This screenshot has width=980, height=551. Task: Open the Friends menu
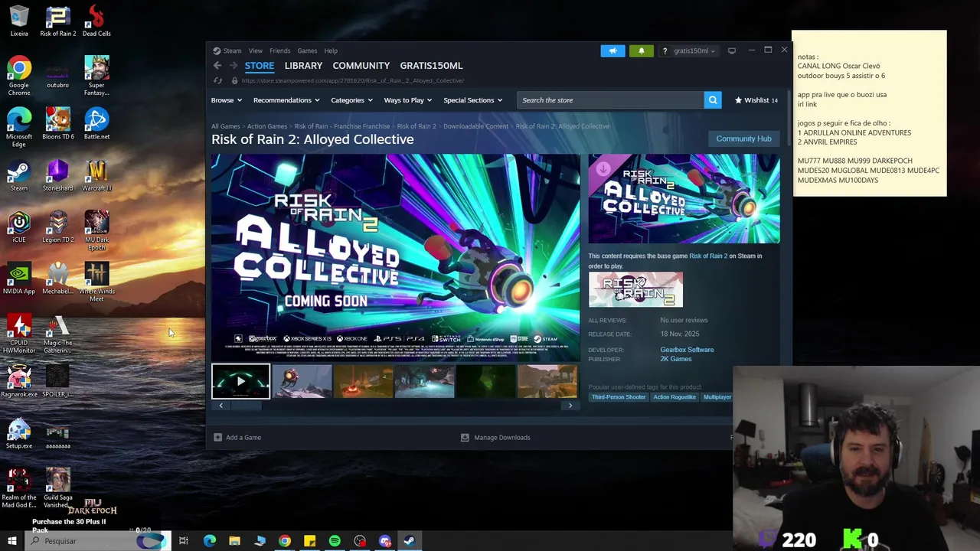[x=279, y=51]
